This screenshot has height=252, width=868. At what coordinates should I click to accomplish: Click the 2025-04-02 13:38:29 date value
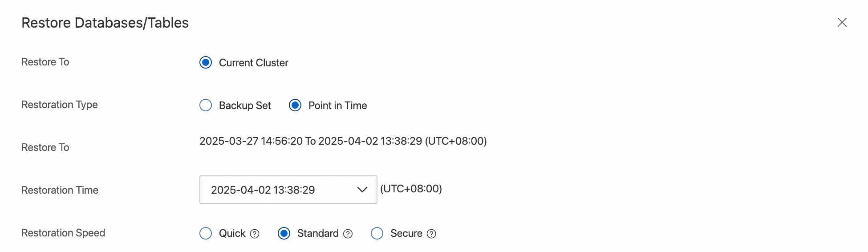tap(263, 190)
